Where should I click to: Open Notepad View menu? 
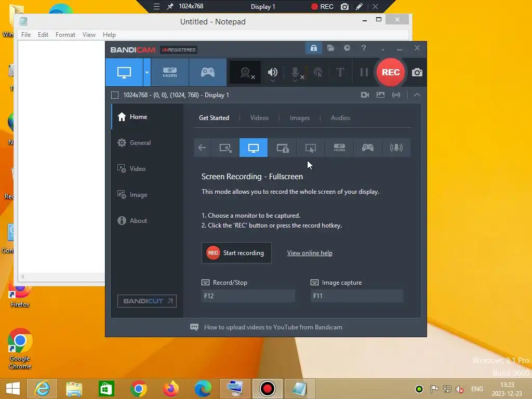coord(89,35)
